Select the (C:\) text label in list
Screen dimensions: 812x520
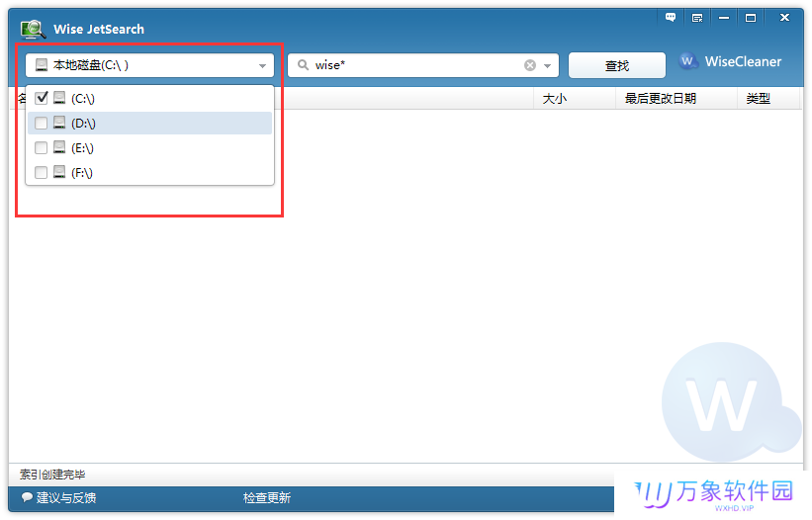tap(83, 98)
